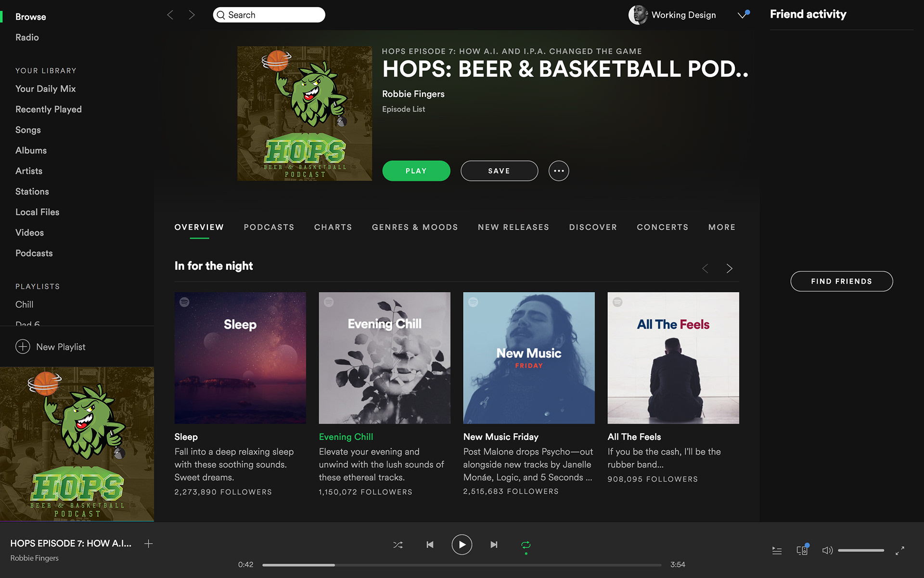Screen dimensions: 924x578
Task: Open the CHARTS tab
Action: pos(333,227)
